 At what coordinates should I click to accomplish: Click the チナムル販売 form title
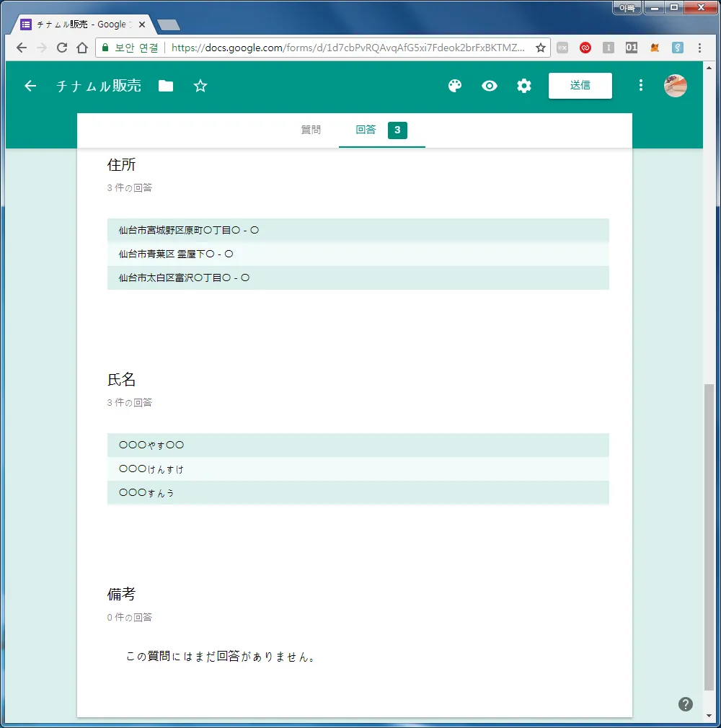click(99, 86)
